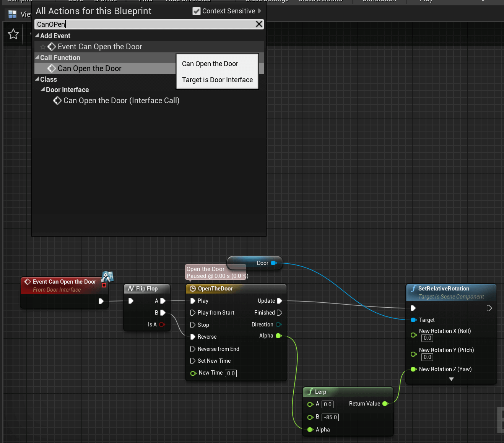Image resolution: width=504 pixels, height=443 pixels.
Task: Click the Lerp node title
Action: 320,392
